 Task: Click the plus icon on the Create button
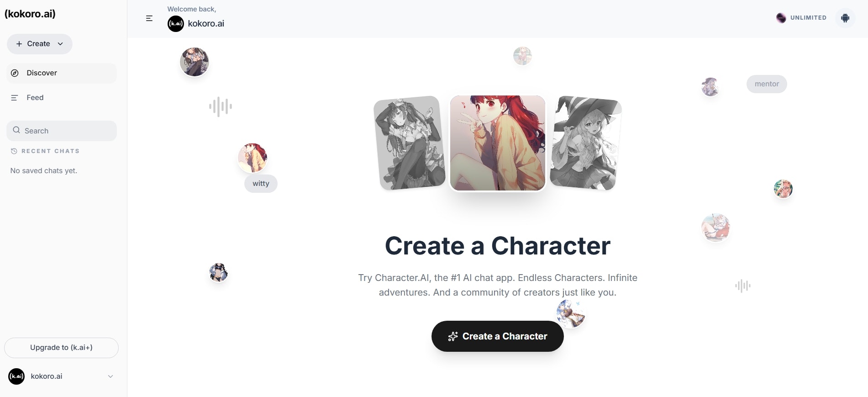[x=19, y=44]
